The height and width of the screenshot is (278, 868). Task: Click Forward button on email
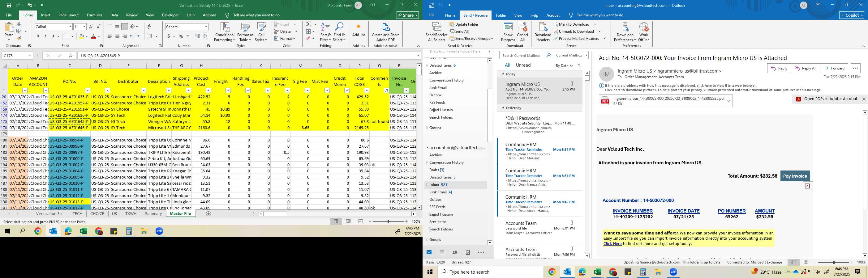[x=834, y=68]
